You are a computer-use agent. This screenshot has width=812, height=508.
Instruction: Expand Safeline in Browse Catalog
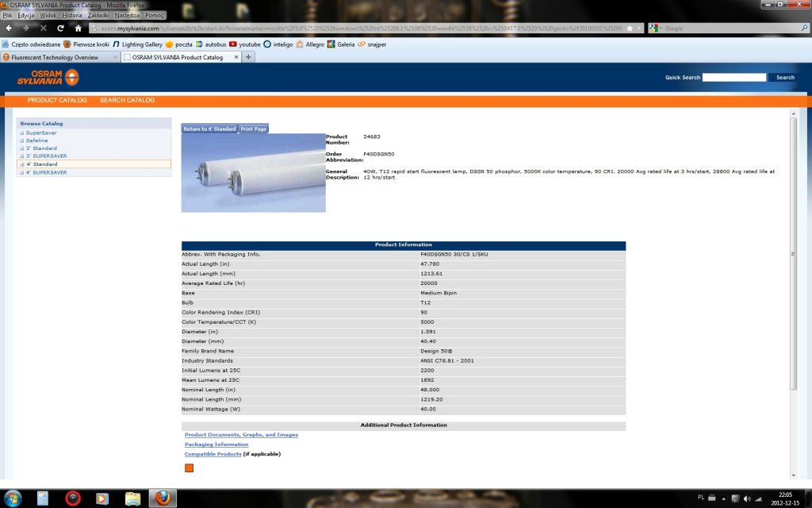(36, 140)
